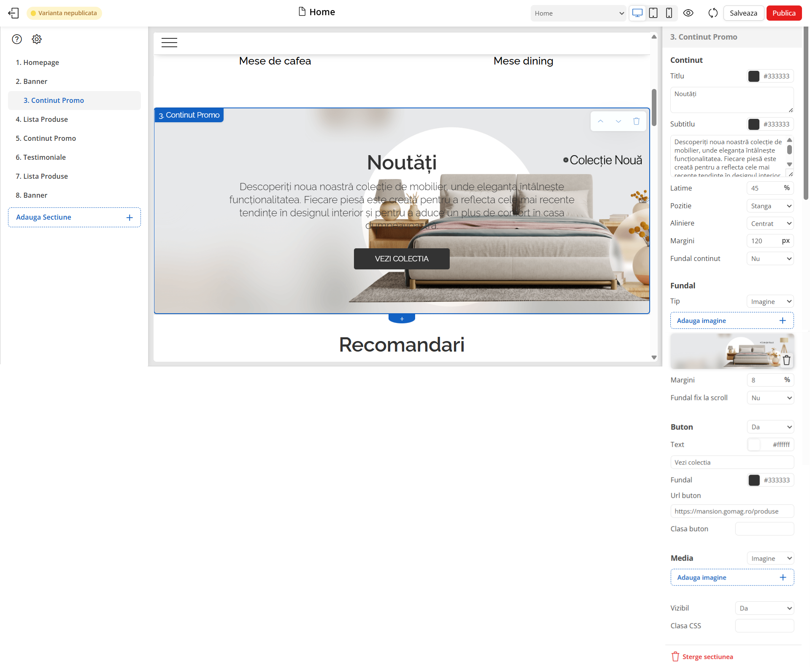The image size is (810, 672).
Task: Delete section with canvas trash icon
Action: pos(636,121)
